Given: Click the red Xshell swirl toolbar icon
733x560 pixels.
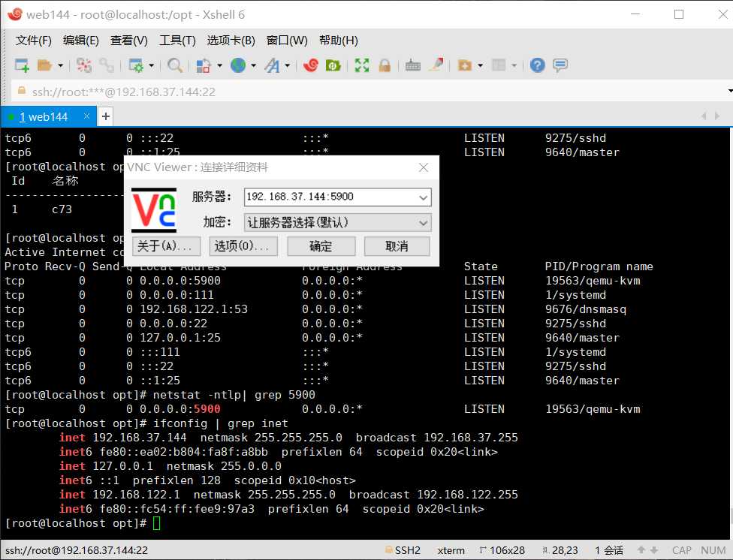Looking at the screenshot, I should click(x=311, y=65).
